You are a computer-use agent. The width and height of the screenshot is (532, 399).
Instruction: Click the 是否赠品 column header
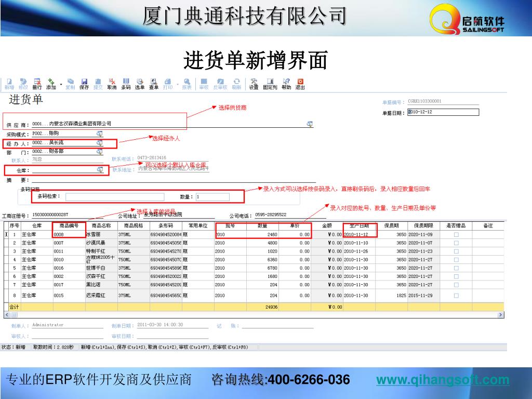click(x=456, y=225)
